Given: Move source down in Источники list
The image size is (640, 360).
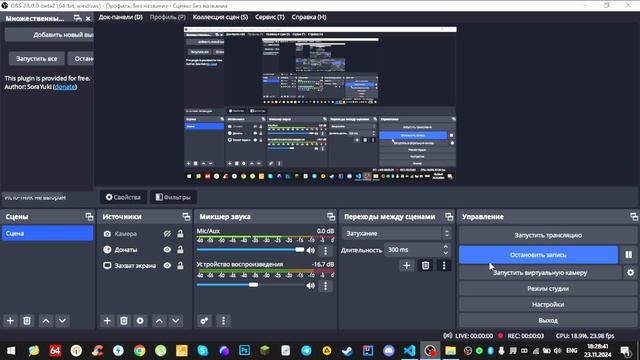Looking at the screenshot, I should pos(176,321).
